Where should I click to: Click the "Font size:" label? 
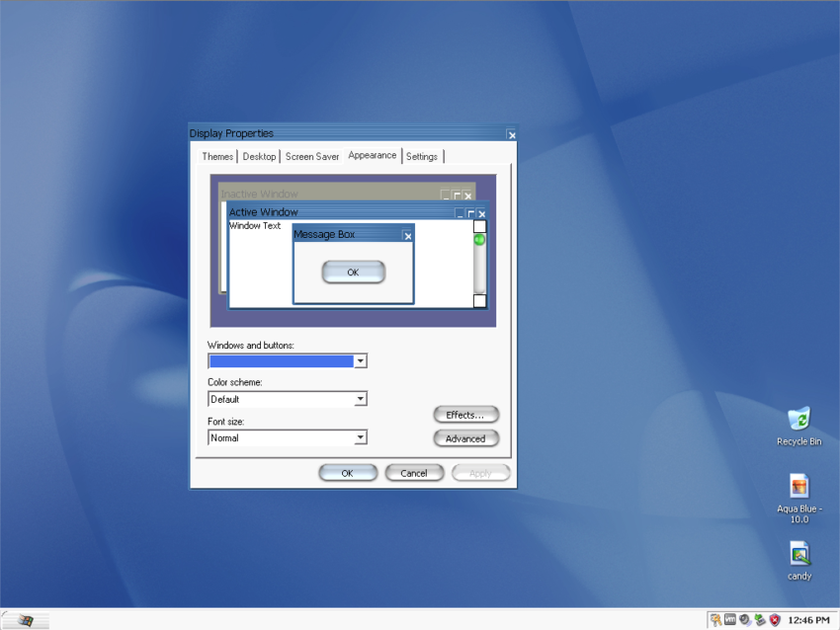[x=225, y=422]
